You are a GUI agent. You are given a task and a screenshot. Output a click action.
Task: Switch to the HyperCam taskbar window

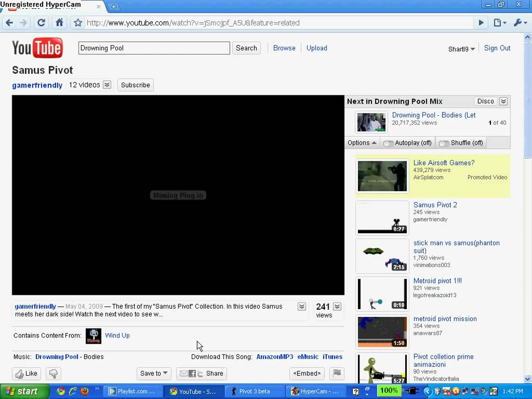(x=315, y=391)
